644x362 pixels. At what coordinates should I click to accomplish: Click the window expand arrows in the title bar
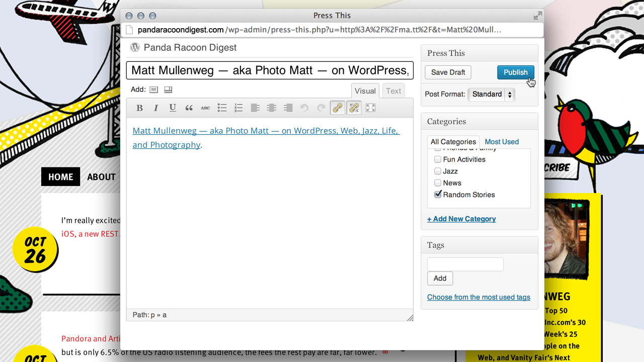point(538,16)
